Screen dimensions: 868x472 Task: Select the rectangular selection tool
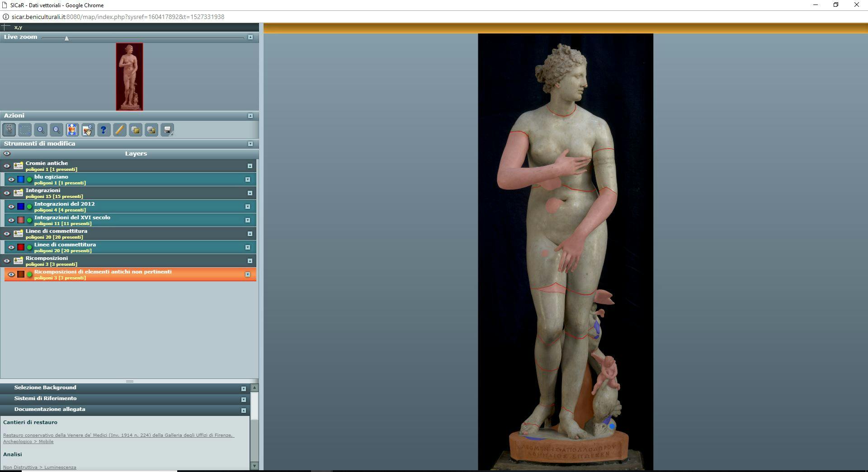pyautogui.click(x=25, y=130)
